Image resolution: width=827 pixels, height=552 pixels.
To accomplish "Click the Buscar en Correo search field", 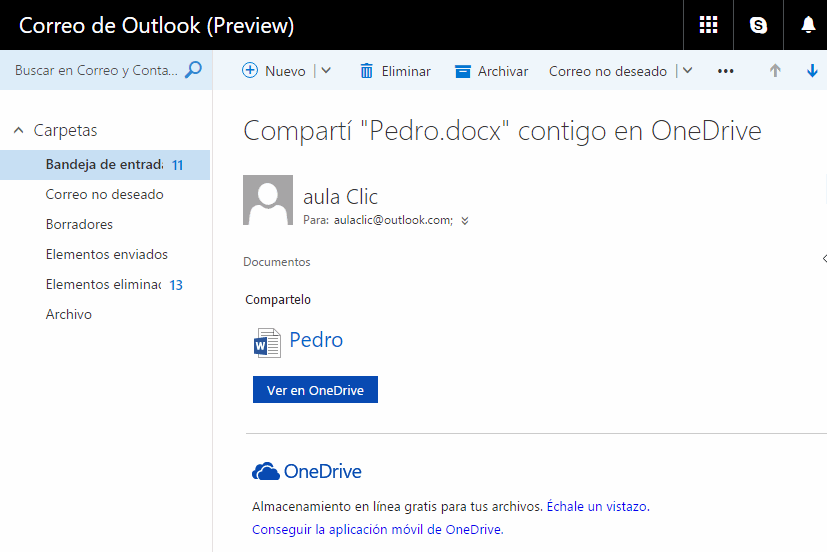I will pos(96,71).
